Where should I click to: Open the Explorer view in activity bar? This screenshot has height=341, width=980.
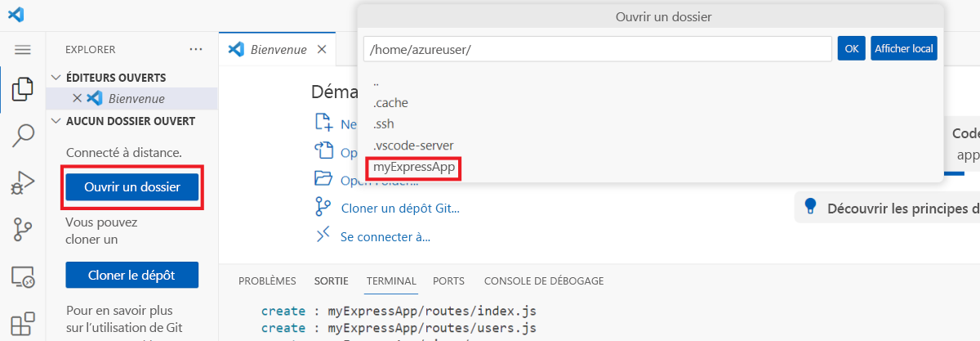22,89
